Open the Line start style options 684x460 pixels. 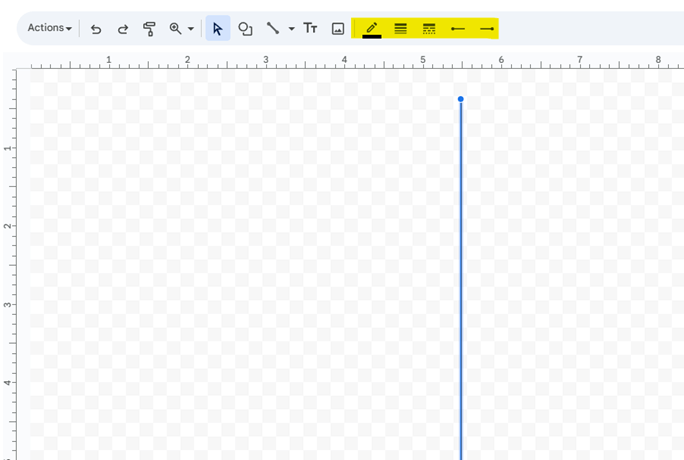(x=458, y=29)
